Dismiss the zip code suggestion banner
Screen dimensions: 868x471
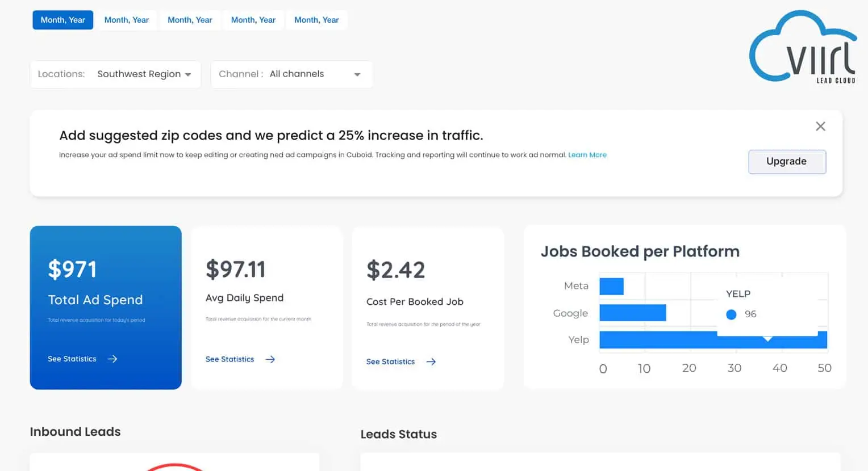[820, 127]
